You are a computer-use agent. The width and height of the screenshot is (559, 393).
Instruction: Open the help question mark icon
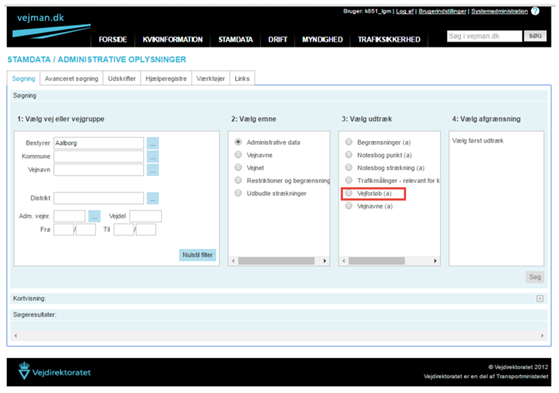click(x=535, y=11)
